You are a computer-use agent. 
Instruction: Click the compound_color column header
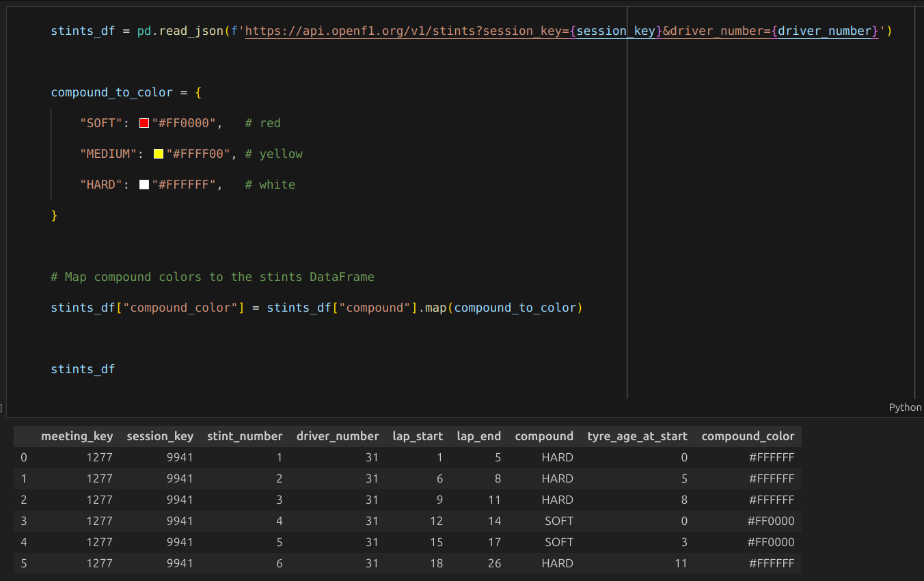click(748, 436)
